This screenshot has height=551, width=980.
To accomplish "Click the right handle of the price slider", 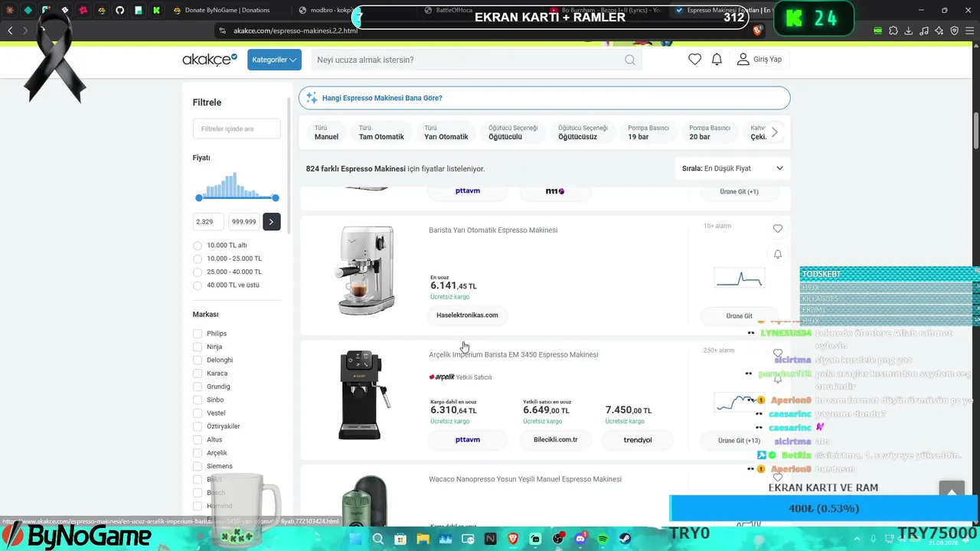I will click(x=276, y=198).
